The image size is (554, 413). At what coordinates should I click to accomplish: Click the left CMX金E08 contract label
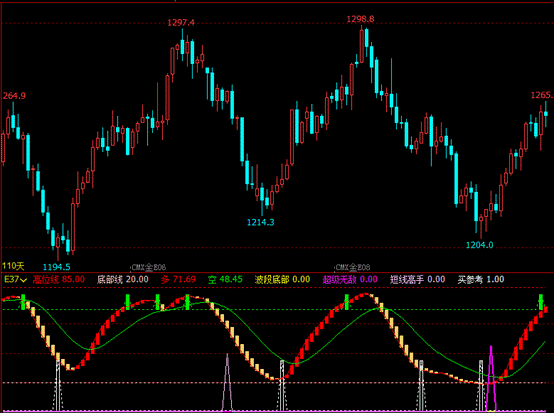click(148, 267)
